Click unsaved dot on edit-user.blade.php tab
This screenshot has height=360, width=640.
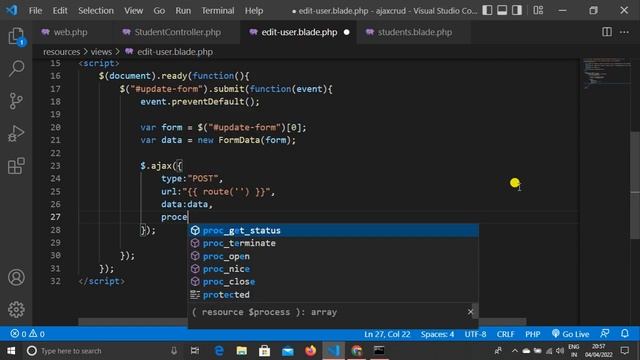pos(347,32)
